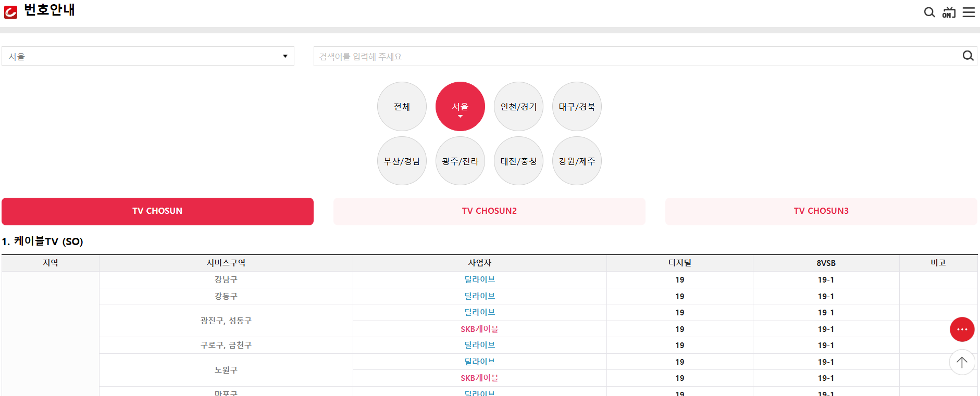Select the 인천/경기 region circle
The width and height of the screenshot is (980, 396).
[x=518, y=107]
